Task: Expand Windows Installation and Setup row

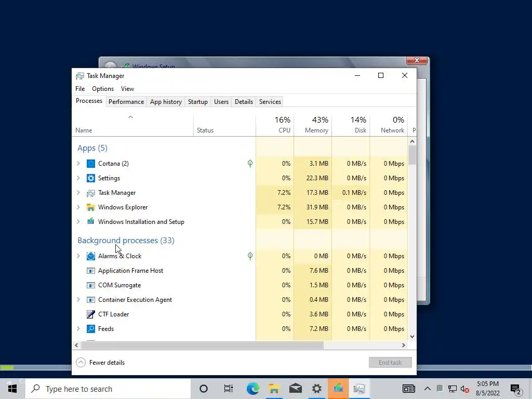Action: point(78,221)
